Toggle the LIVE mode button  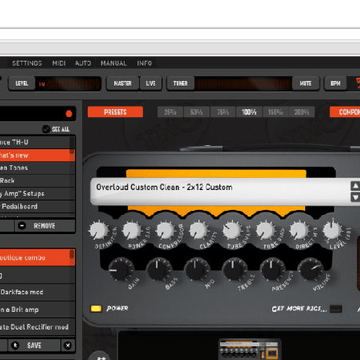pyautogui.click(x=151, y=84)
